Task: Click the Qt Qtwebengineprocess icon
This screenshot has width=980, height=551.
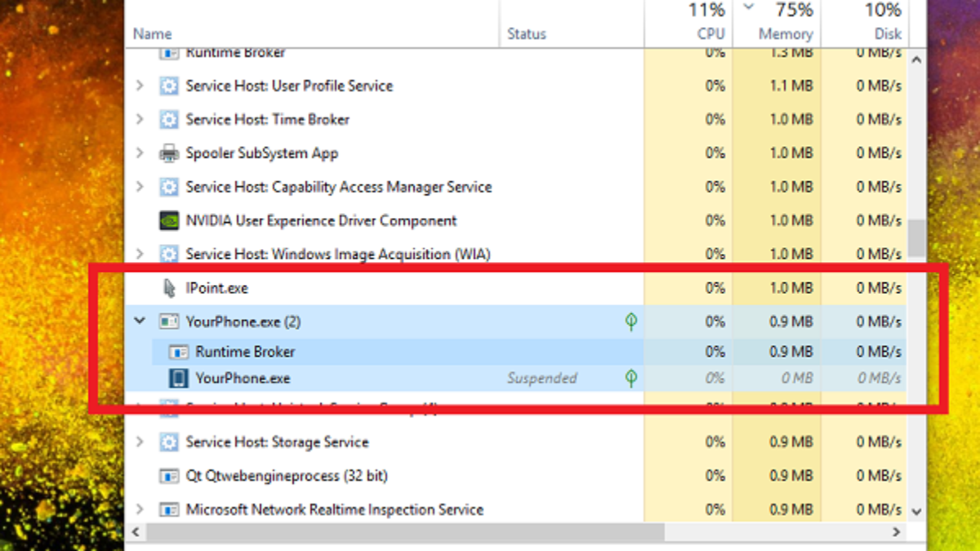Action: 169,475
